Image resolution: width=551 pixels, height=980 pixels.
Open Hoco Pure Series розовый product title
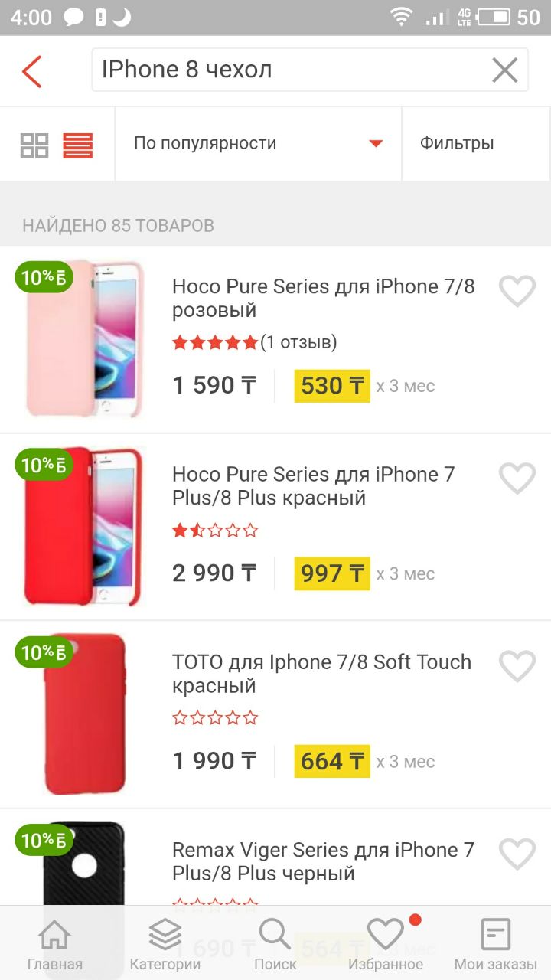tap(323, 298)
